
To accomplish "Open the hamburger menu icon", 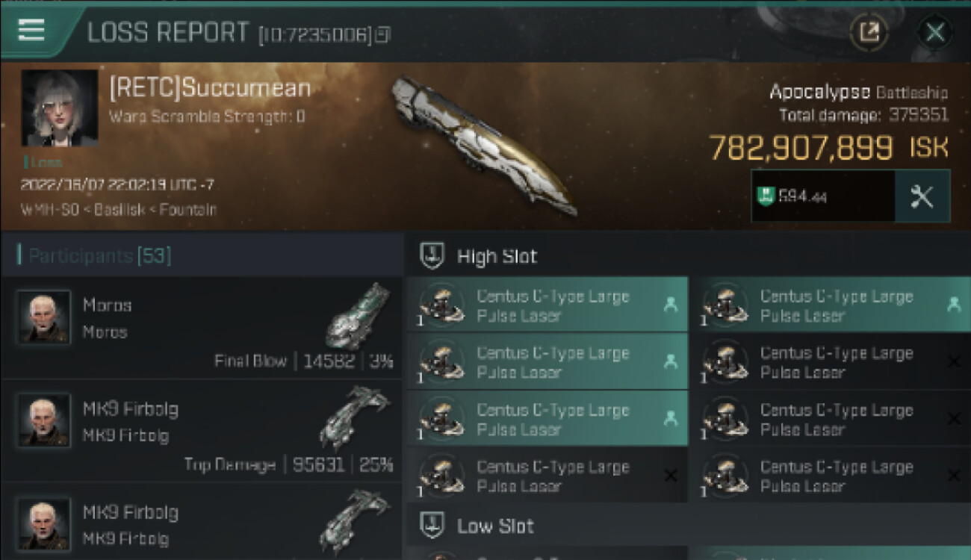I will click(31, 30).
